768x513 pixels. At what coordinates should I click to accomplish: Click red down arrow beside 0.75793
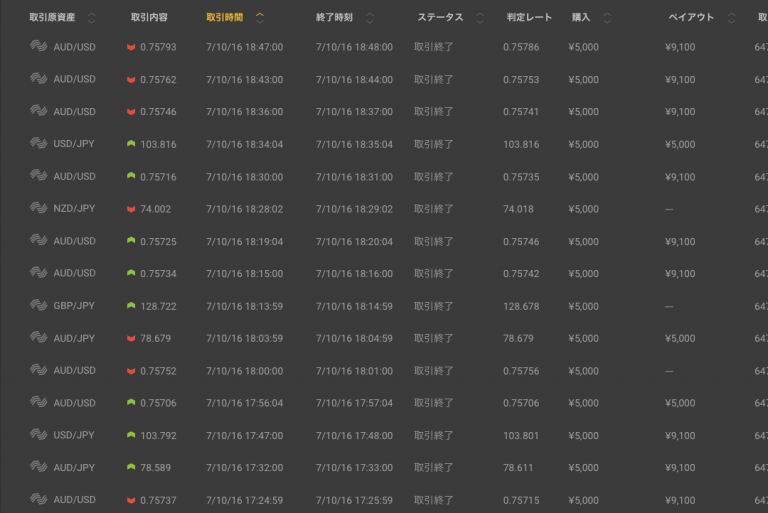click(131, 47)
